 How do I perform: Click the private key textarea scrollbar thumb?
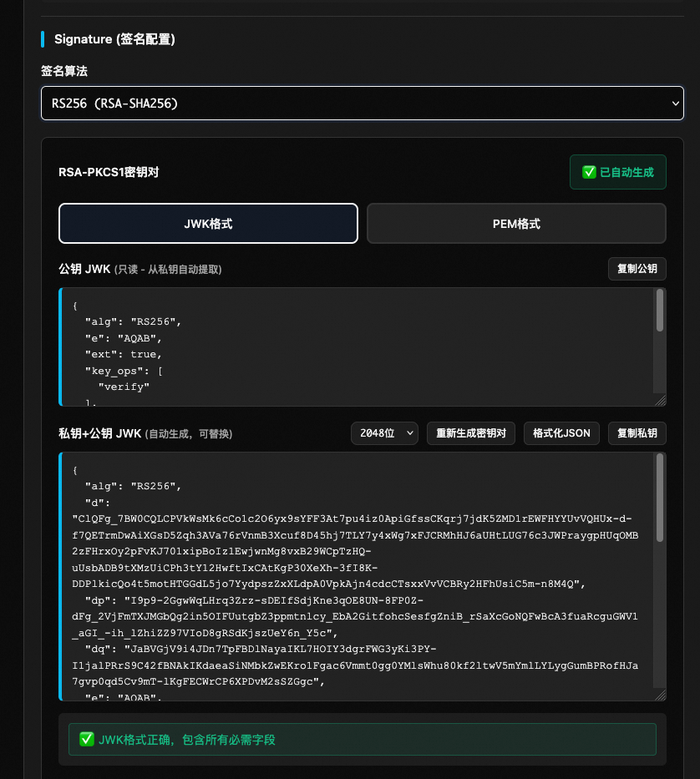click(660, 498)
